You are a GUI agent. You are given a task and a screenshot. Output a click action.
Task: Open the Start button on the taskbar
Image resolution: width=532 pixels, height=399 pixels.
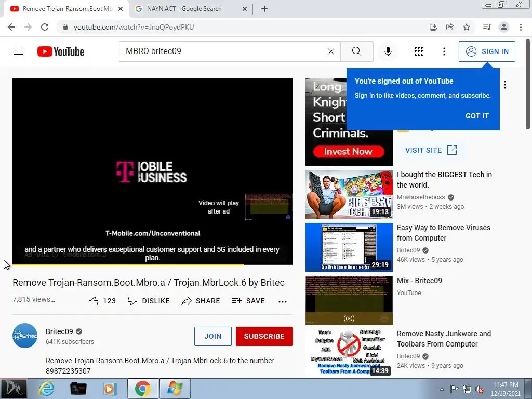pos(14,389)
